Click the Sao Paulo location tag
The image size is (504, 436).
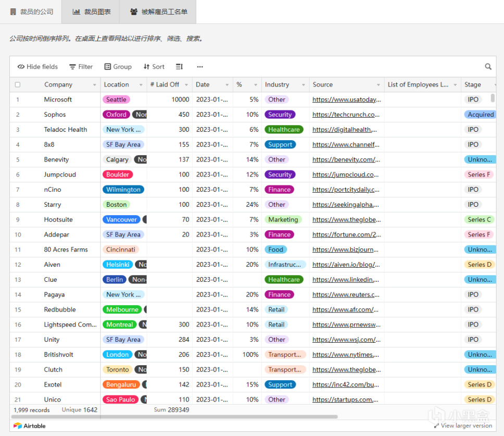120,400
